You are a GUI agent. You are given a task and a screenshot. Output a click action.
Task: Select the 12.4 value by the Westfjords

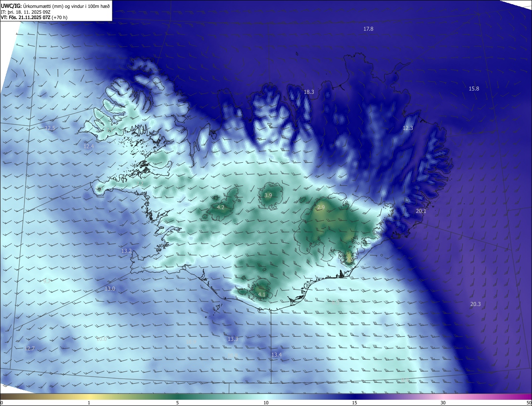[89, 147]
